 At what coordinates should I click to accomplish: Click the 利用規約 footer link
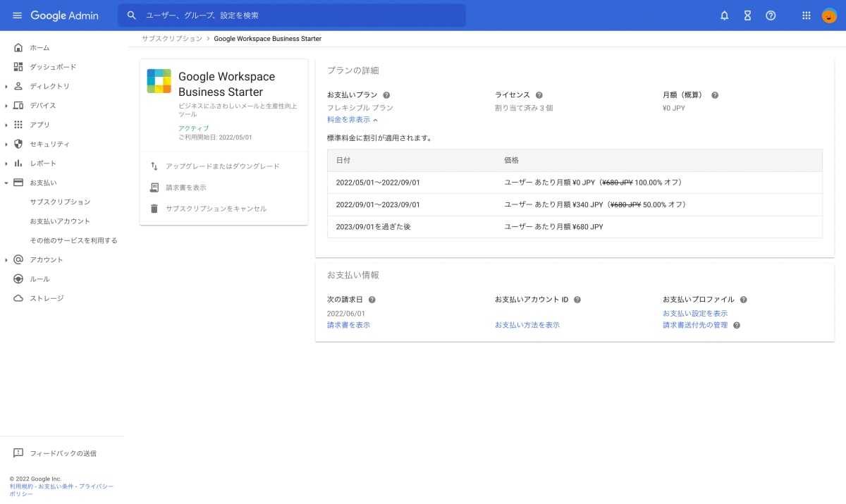coord(23,486)
